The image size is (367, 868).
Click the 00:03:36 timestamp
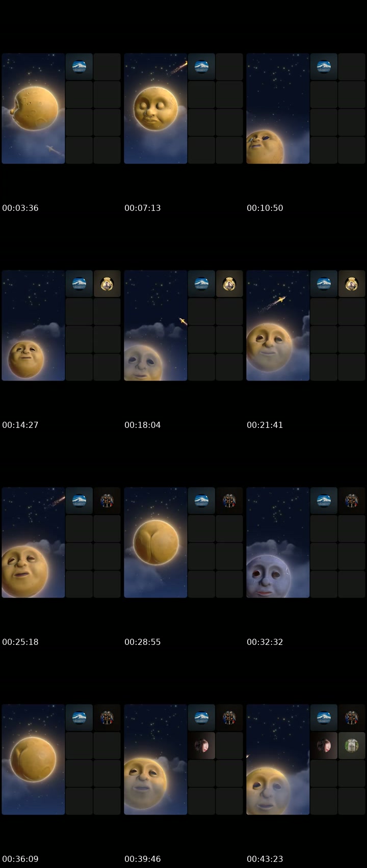coord(20,208)
